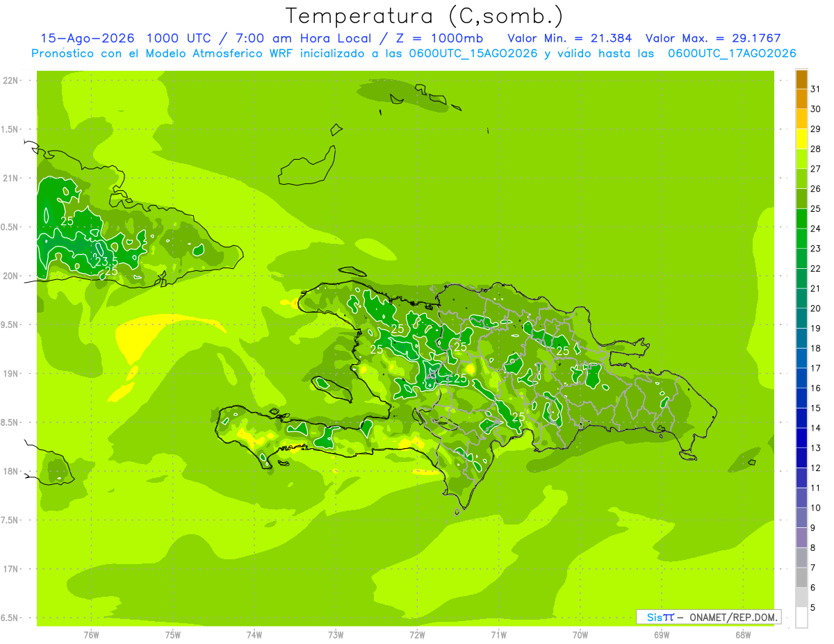Click the '70W' longitude axis label

(580, 635)
